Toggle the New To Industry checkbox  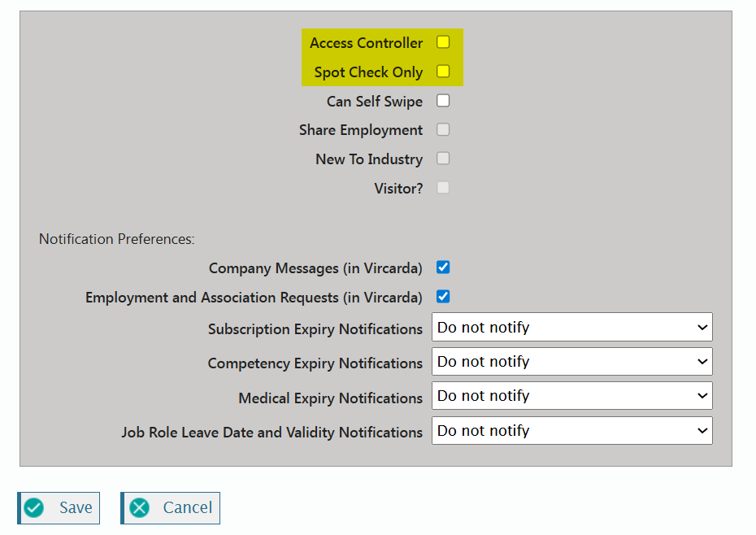443,159
